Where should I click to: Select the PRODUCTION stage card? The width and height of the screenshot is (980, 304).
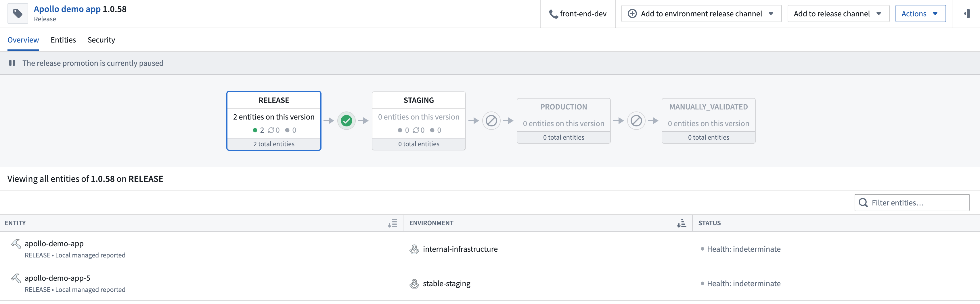point(563,121)
